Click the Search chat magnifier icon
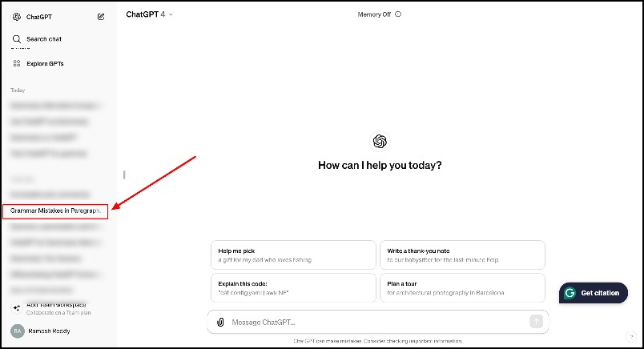This screenshot has height=349, width=644. tap(17, 39)
